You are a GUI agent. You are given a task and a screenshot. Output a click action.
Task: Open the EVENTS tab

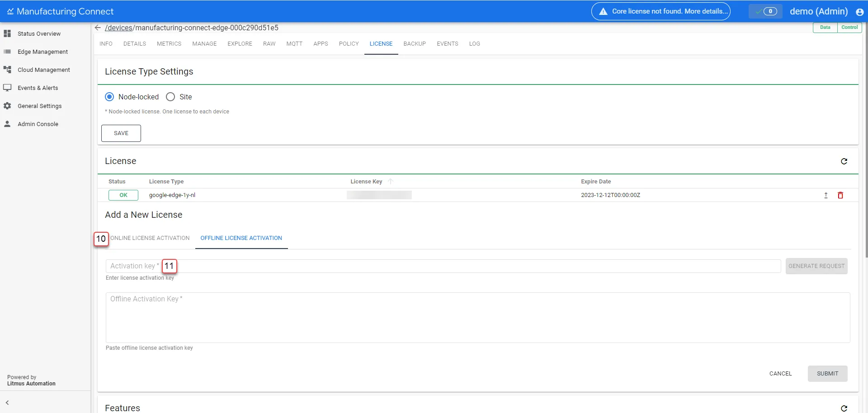[448, 44]
